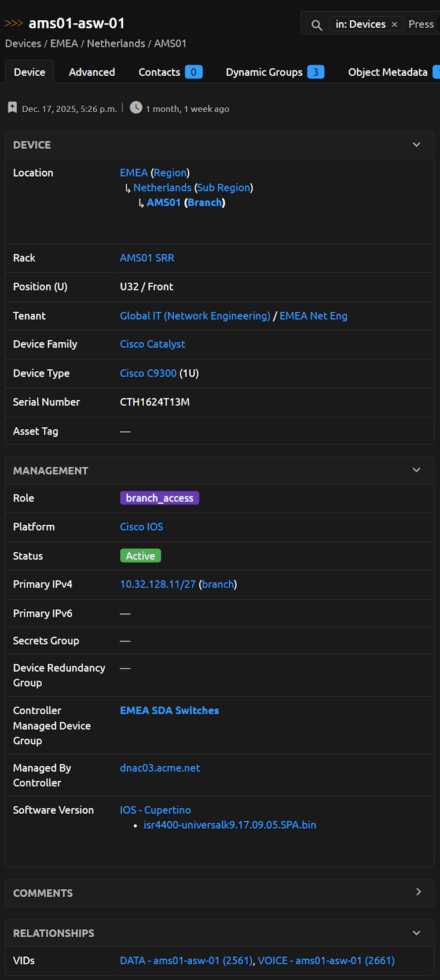This screenshot has width=440, height=980.
Task: Expand the Comments panel
Action: tap(418, 892)
